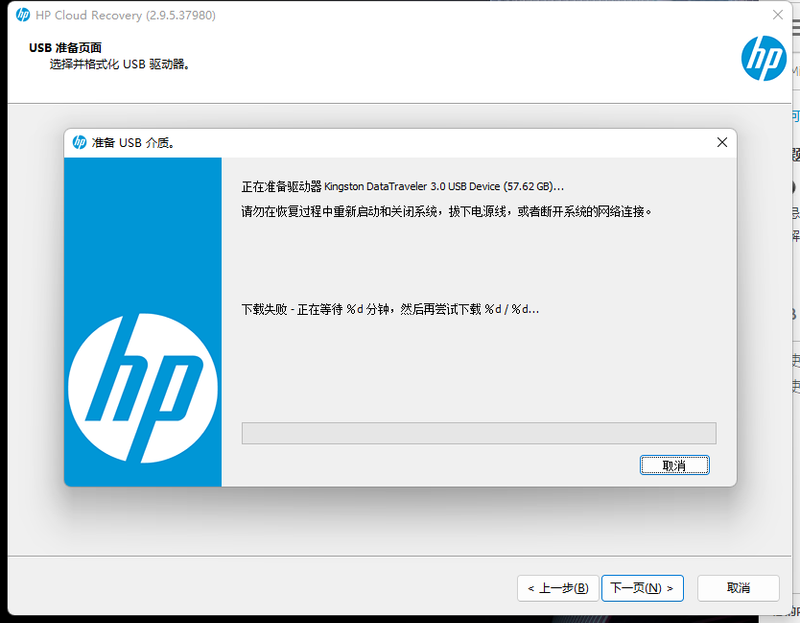Click the 选择并格式化 USB 驱动器 subtitle
Screen dimensions: 800x623
(x=120, y=65)
